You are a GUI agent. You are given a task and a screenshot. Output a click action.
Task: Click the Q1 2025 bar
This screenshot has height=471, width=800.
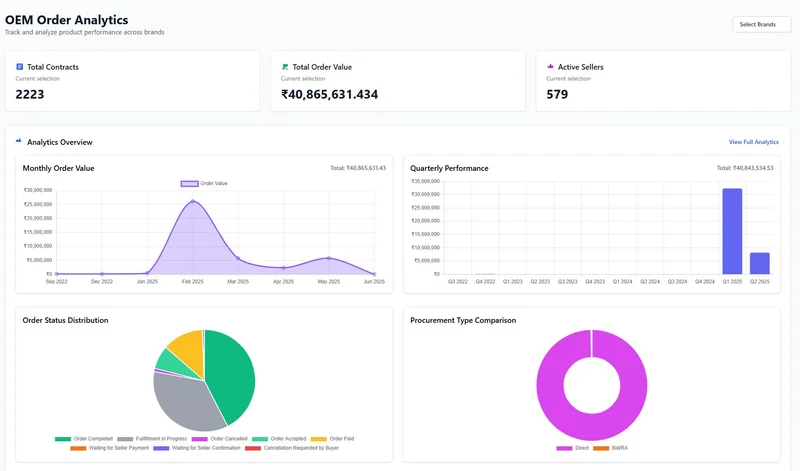[x=732, y=231]
